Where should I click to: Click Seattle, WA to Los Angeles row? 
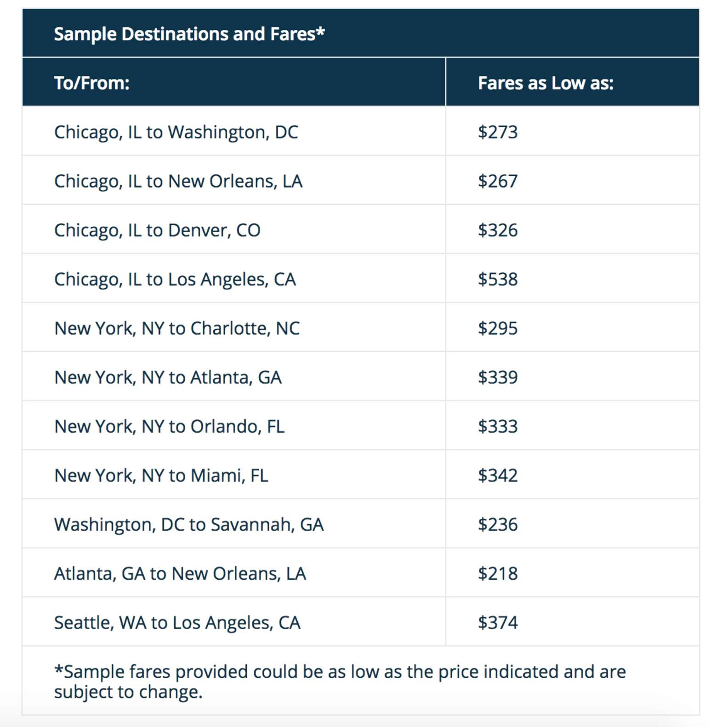(x=177, y=623)
